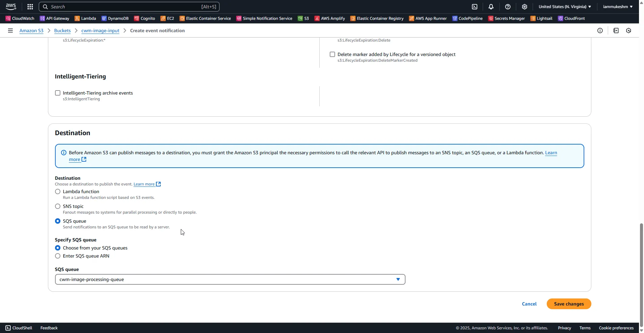Image resolution: width=644 pixels, height=333 pixels.
Task: Open the SQS queue dropdown
Action: 398,279
